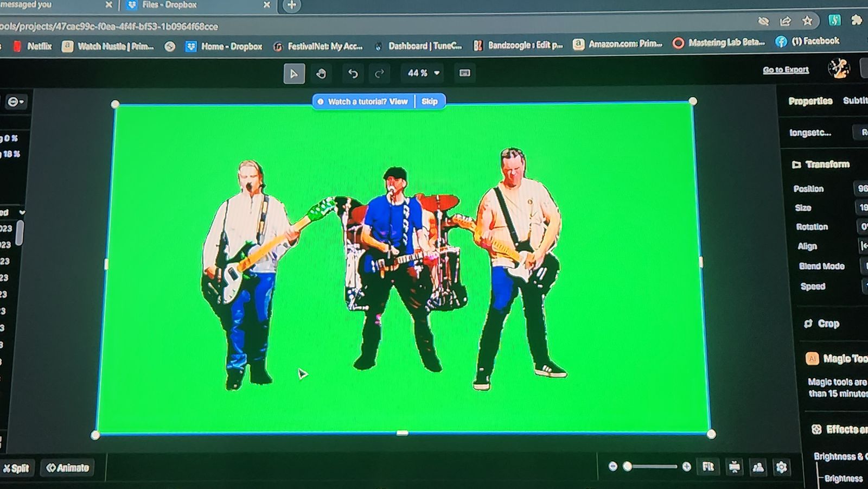868x489 pixels.
Task: Open timeline settings gear icon
Action: tap(781, 467)
